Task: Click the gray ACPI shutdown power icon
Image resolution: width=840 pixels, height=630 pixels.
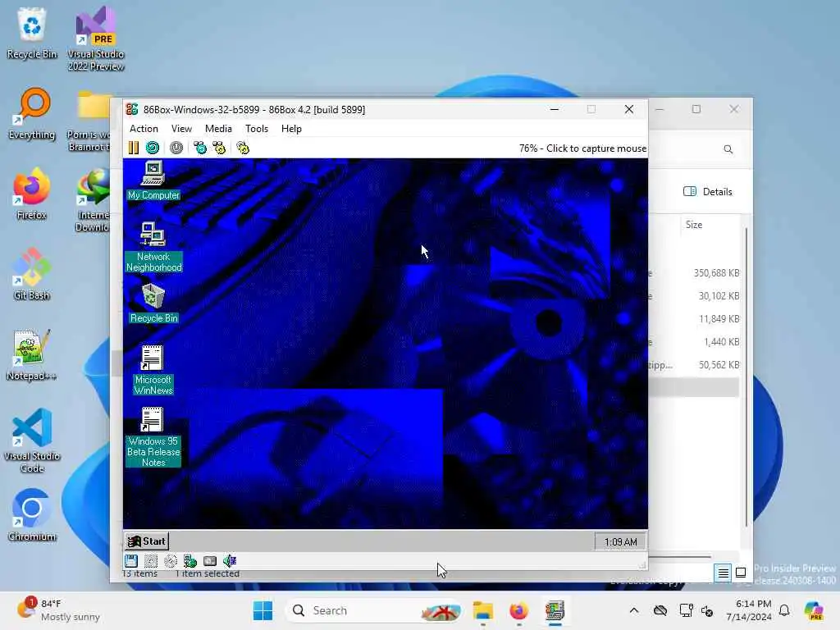Action: coord(176,148)
